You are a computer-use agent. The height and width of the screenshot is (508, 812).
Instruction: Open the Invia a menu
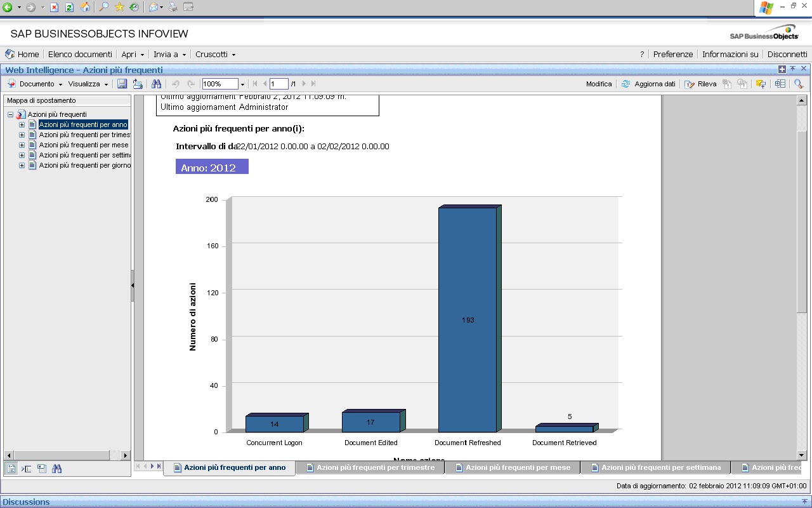coord(167,54)
